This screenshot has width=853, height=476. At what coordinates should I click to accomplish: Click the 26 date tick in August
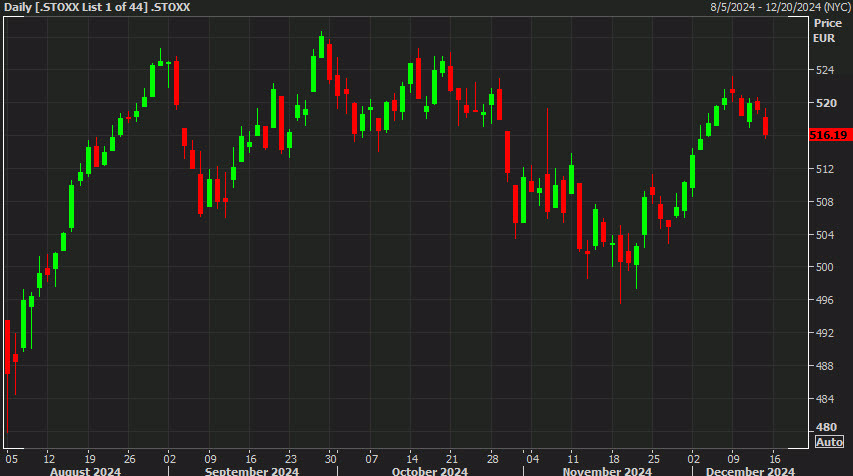129,459
